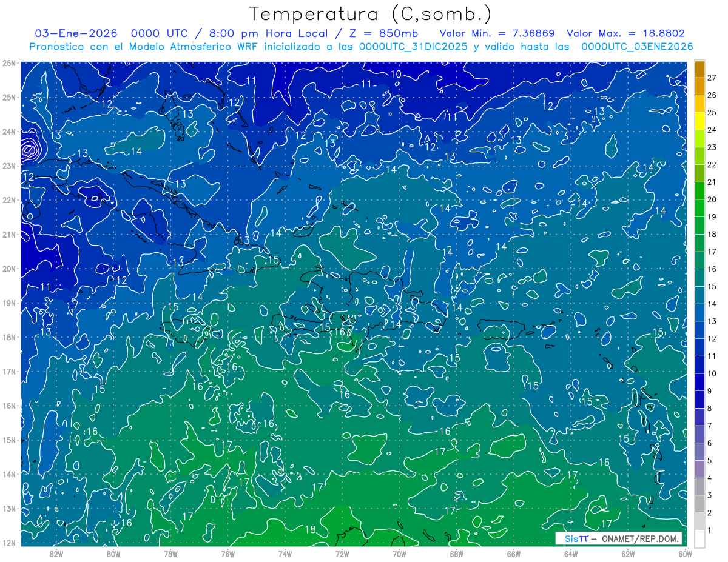Click the orange colorbar segment above 27
The height and width of the screenshot is (562, 728).
tap(699, 69)
